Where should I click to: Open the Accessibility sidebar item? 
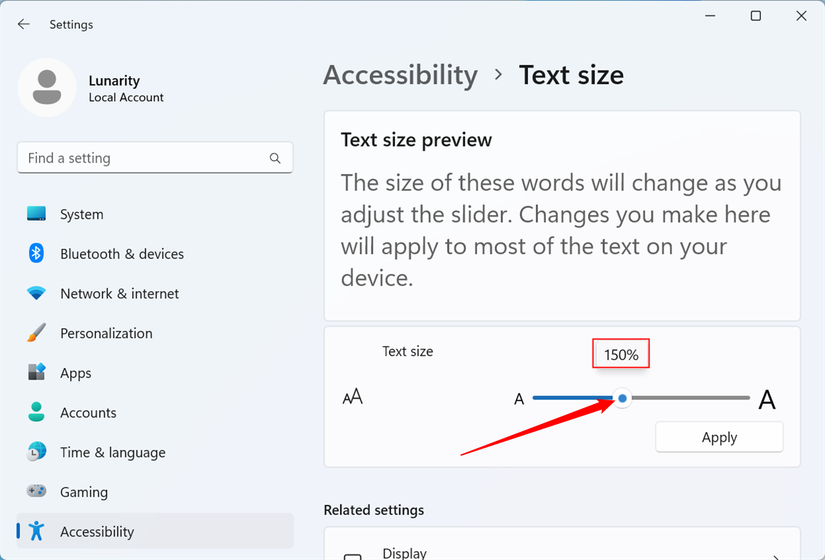point(96,532)
